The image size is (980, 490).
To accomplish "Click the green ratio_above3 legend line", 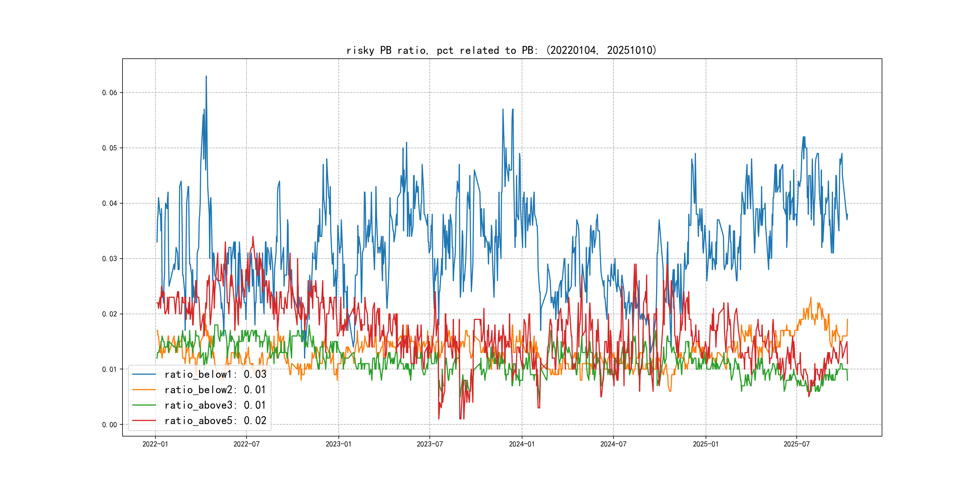I will (x=144, y=405).
